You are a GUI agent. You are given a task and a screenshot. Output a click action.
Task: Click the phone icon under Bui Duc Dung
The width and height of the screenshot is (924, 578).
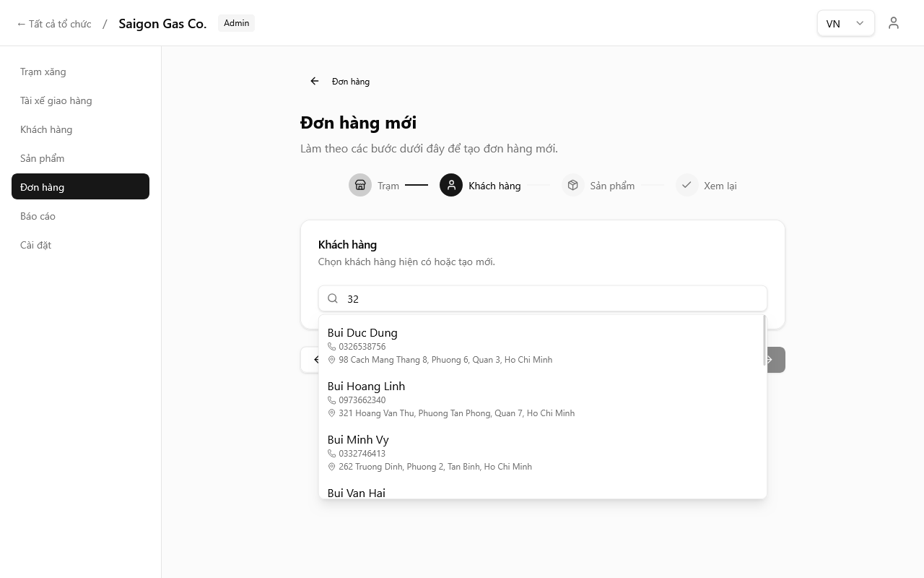click(x=332, y=346)
